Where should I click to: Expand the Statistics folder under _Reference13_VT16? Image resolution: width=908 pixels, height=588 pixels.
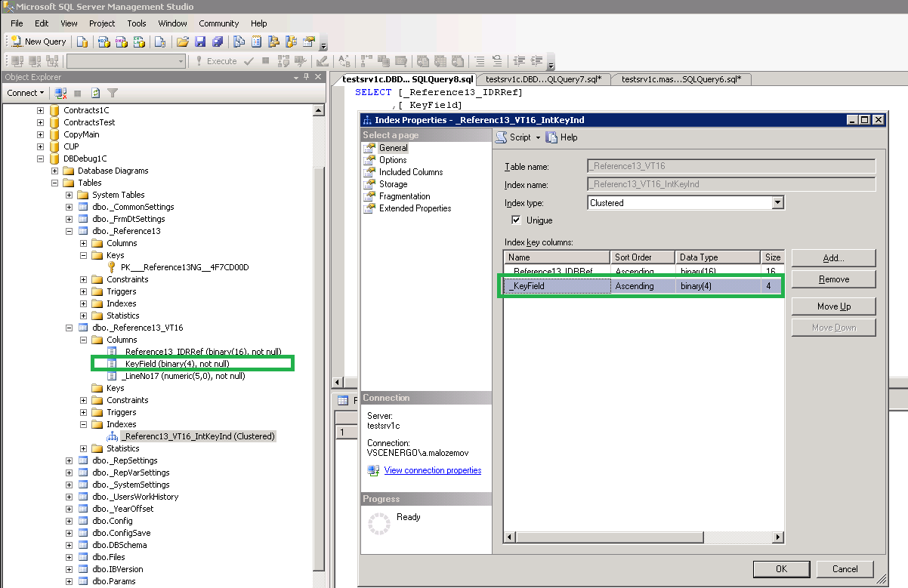84,448
